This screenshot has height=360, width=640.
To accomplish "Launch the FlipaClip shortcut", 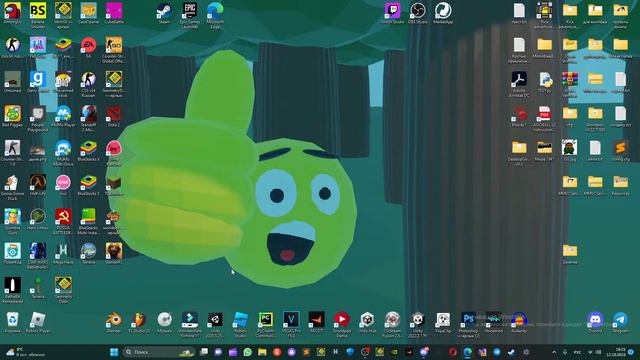I will point(443,322).
